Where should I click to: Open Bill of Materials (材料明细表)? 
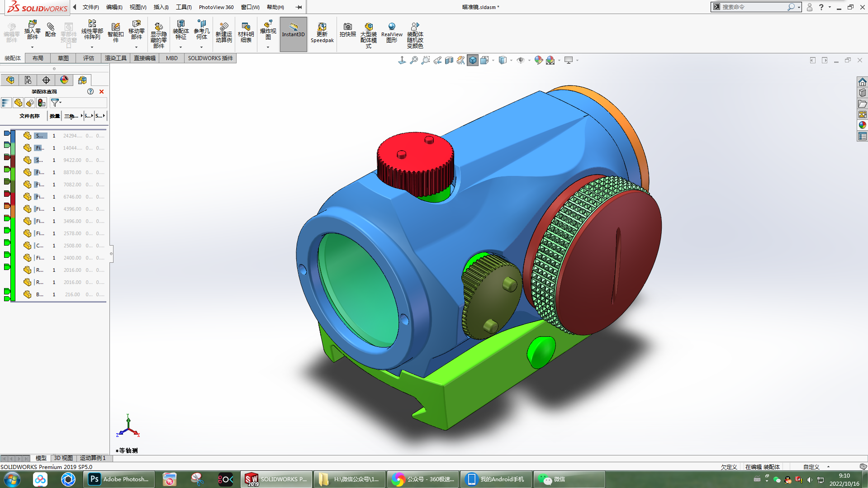pyautogui.click(x=246, y=33)
